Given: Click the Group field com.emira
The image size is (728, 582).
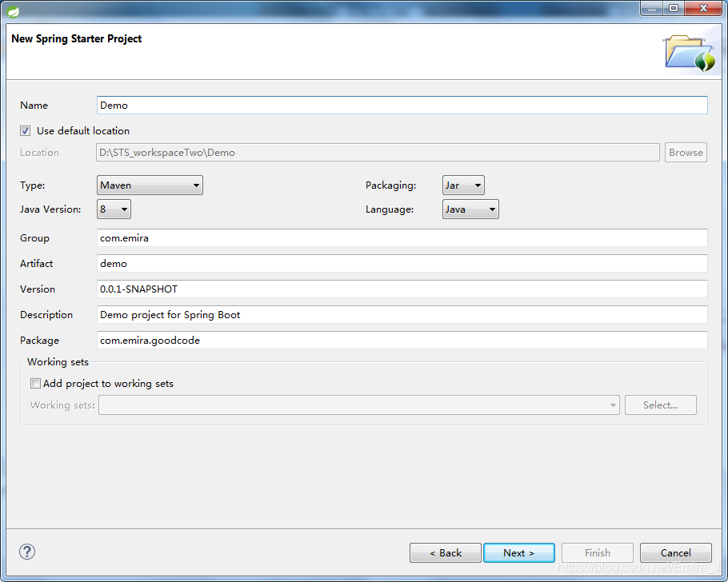Looking at the screenshot, I should point(402,238).
